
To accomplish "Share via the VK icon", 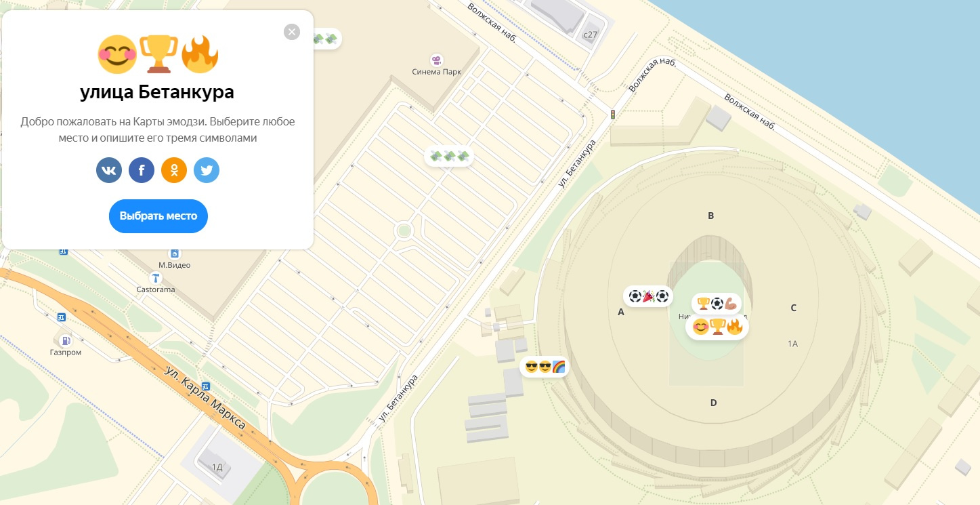I will point(109,170).
